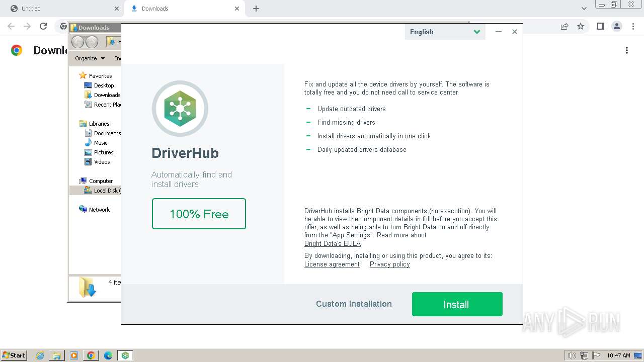The image size is (644, 362).
Task: Close the DriverHub installer window
Action: 514,32
